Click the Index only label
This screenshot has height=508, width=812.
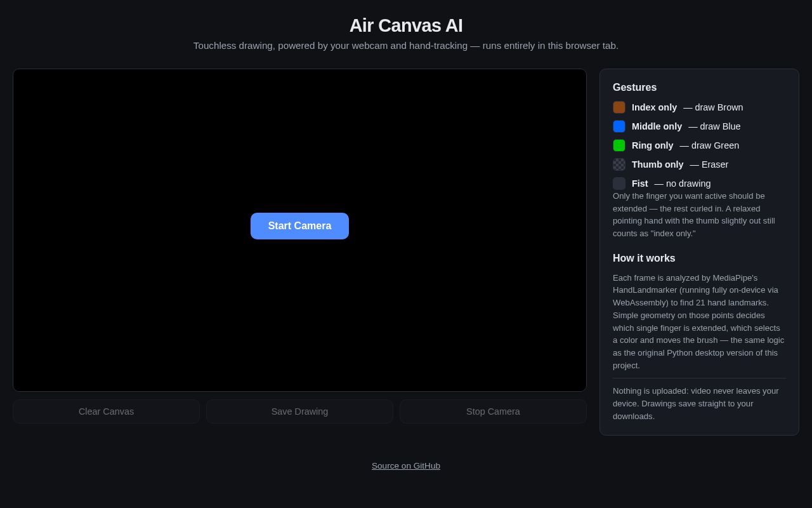654,107
